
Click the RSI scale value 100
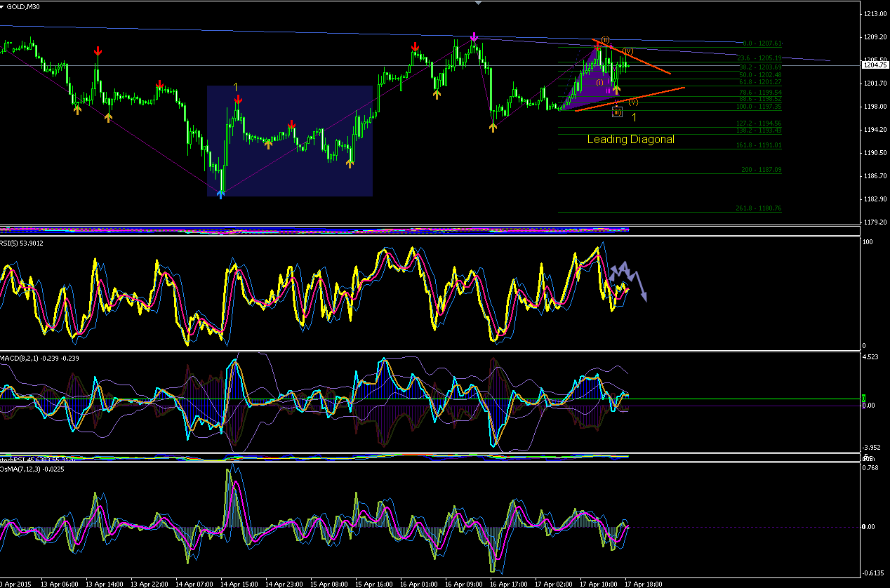pyautogui.click(x=868, y=242)
